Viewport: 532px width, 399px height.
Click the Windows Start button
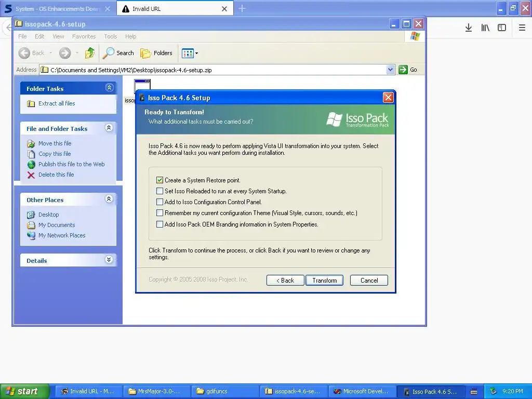(25, 391)
